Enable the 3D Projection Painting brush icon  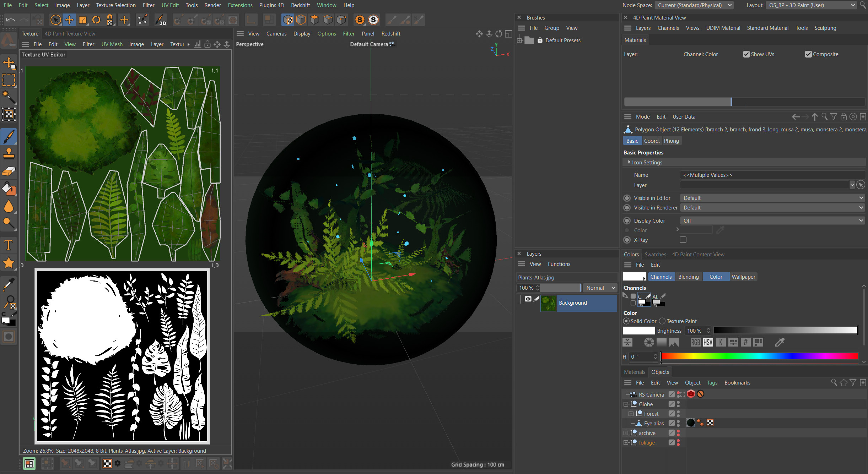coord(161,20)
